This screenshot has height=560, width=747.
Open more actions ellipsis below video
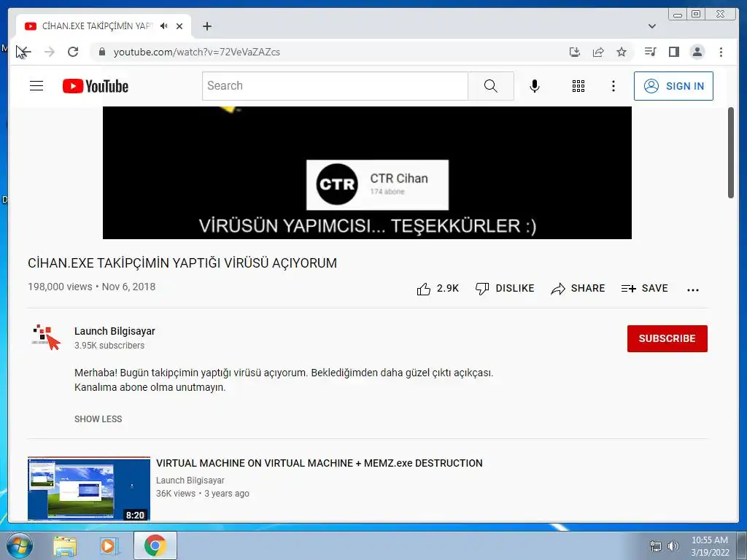pos(693,289)
